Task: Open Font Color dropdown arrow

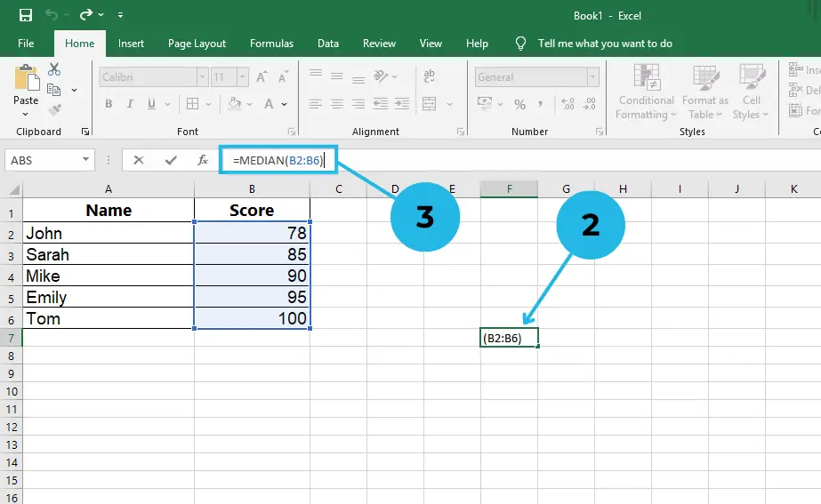Action: (x=285, y=104)
